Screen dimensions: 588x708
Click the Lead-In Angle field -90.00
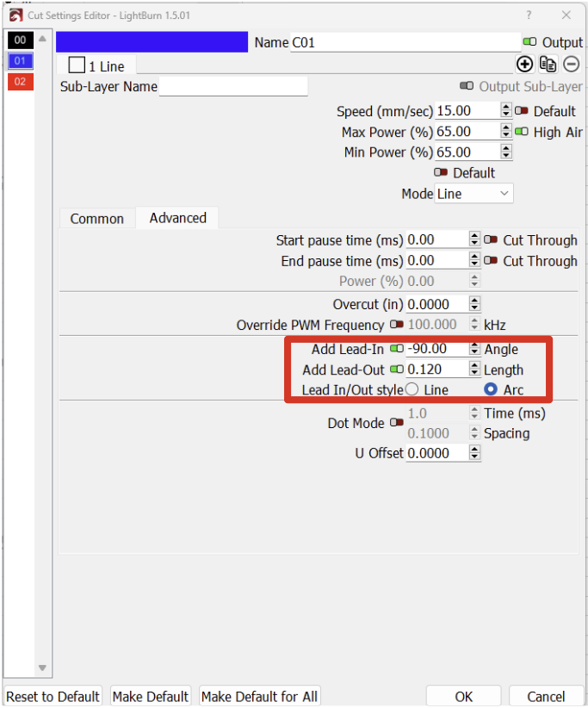(436, 349)
